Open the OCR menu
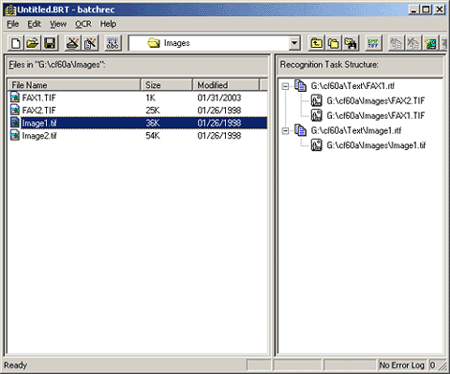This screenshot has height=374, width=450. click(83, 24)
